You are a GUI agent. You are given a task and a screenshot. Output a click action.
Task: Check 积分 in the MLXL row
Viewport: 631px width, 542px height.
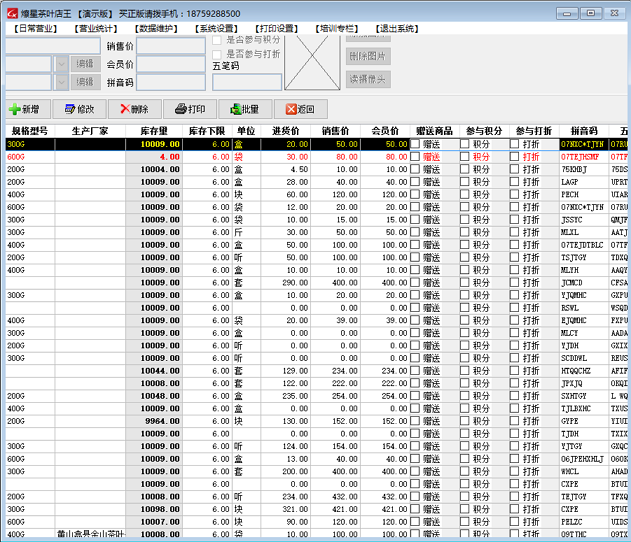465,232
